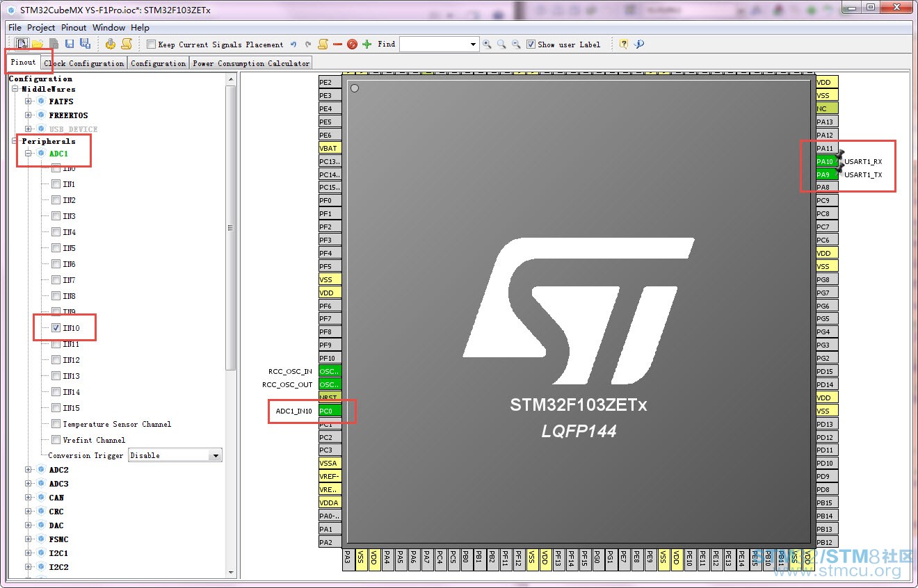This screenshot has width=918, height=588.
Task: Click the configuration tree scrollbar up arrow
Action: tap(231, 79)
